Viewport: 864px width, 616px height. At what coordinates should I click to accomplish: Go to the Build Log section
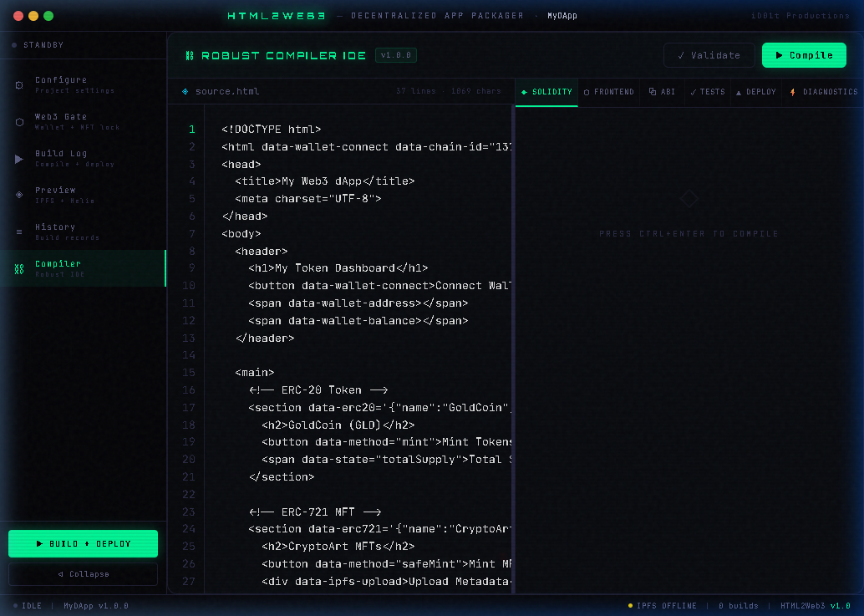tap(83, 159)
